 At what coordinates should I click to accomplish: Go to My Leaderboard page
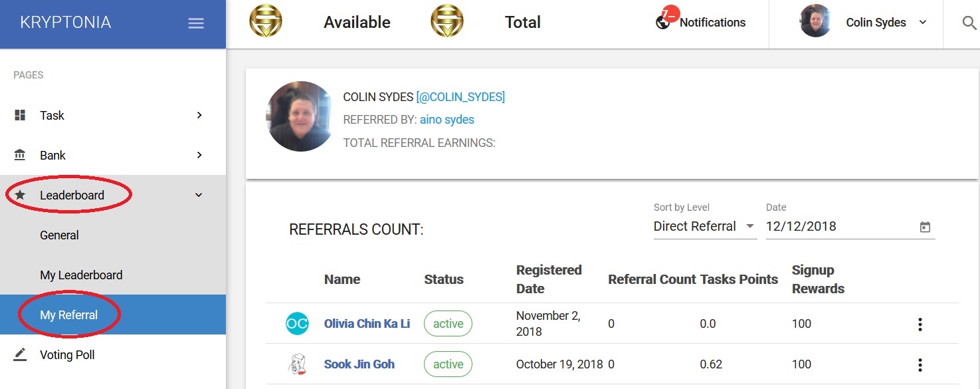point(81,275)
